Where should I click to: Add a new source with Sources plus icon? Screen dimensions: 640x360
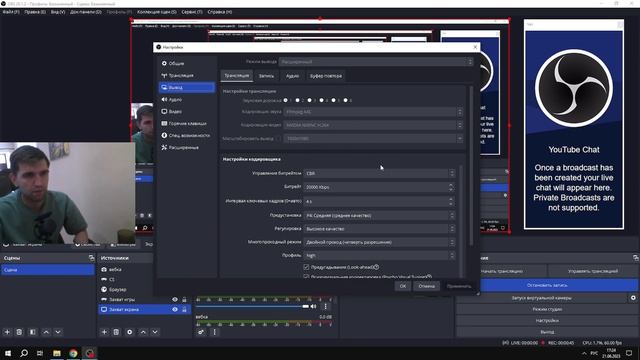[104, 332]
